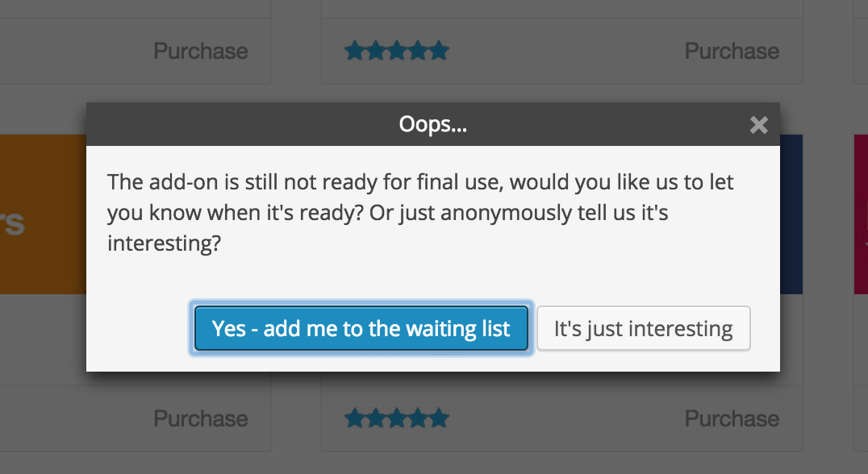The image size is (868, 474).
Task: Click the bottom-left Purchase link
Action: pos(200,419)
